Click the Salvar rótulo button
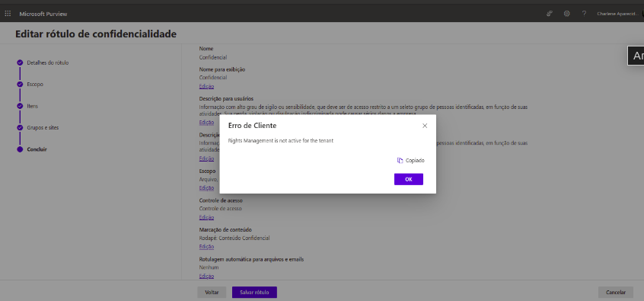Image resolution: width=644 pixels, height=301 pixels. pos(254,293)
